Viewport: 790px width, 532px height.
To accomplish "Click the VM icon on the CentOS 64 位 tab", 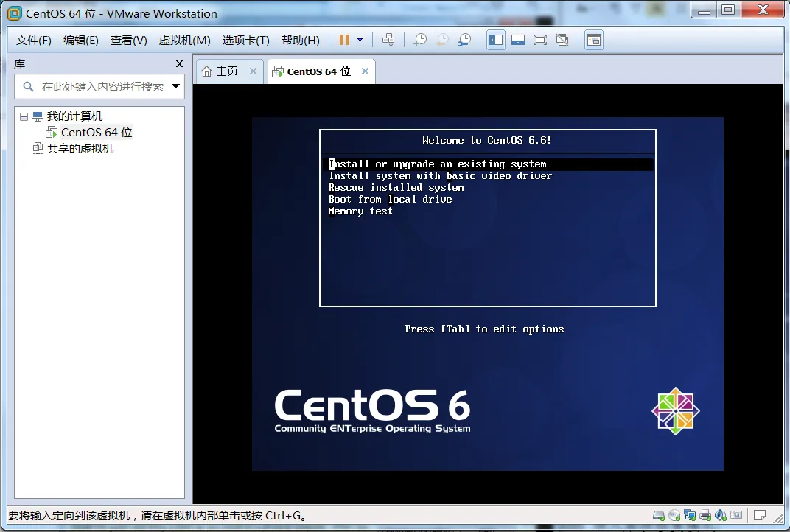I will 278,71.
